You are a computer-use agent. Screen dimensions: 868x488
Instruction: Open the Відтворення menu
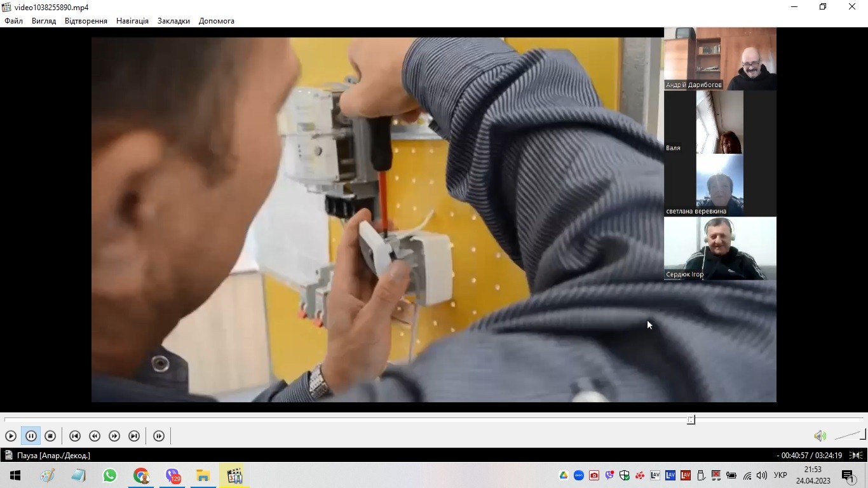coord(86,21)
